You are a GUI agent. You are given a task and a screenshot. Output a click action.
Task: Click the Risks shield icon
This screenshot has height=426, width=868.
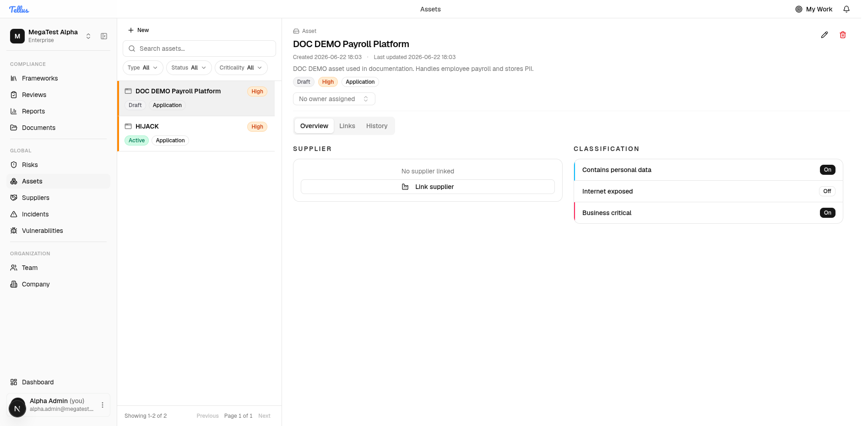[x=14, y=165]
